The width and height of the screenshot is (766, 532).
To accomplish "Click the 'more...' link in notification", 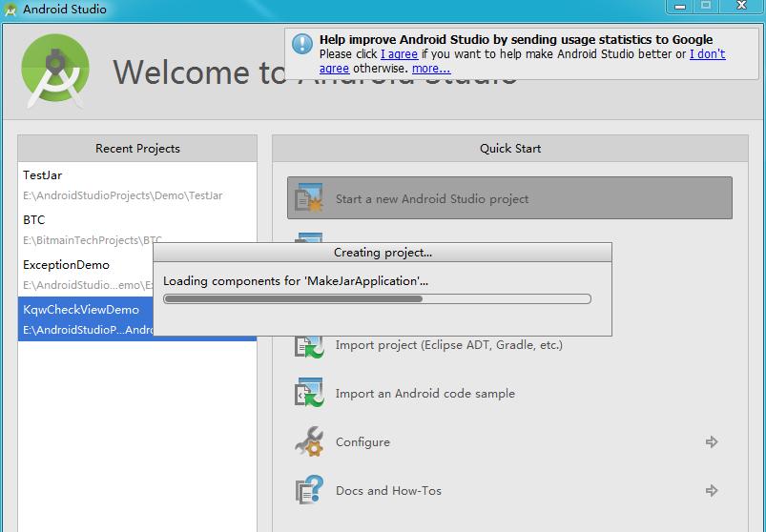I will coord(431,69).
